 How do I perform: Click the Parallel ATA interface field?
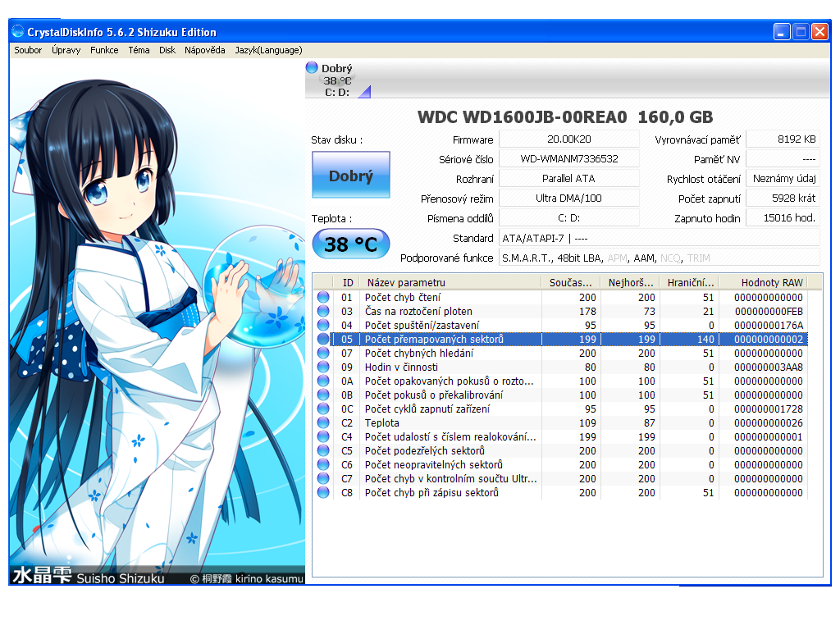[x=569, y=178]
